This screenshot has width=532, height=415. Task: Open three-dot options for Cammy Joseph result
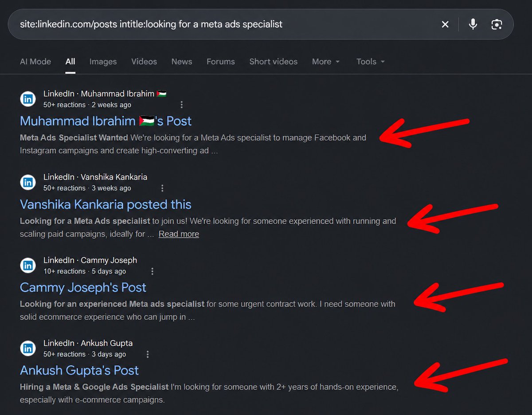pos(153,271)
